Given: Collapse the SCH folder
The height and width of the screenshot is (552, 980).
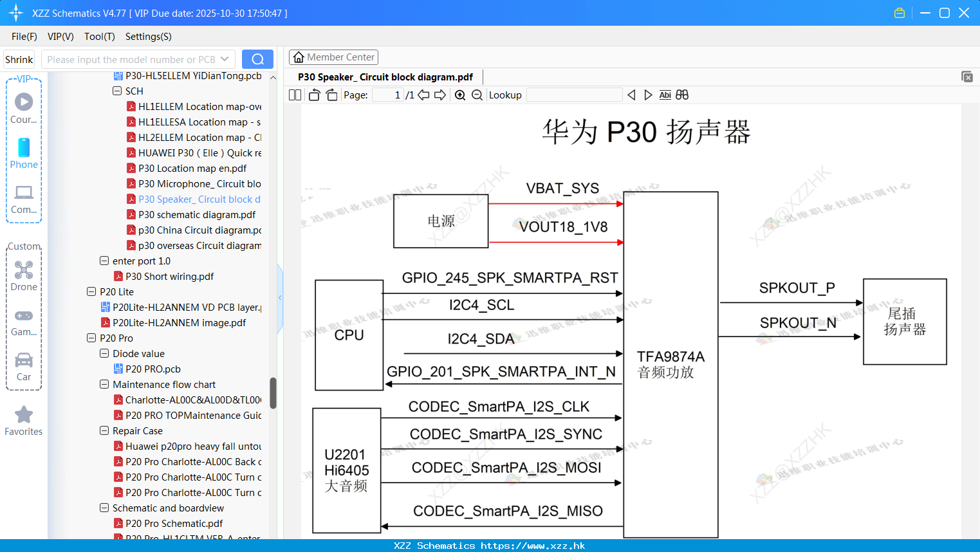Looking at the screenshot, I should point(117,91).
